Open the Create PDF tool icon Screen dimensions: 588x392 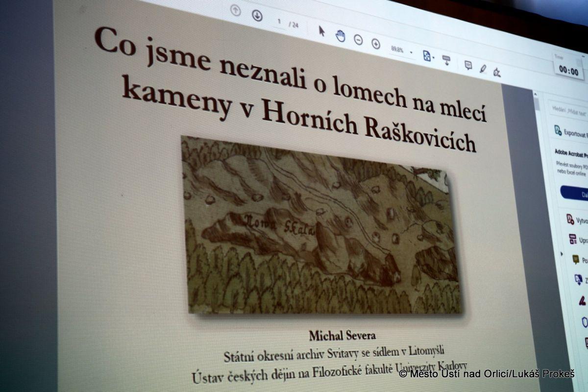tap(570, 219)
